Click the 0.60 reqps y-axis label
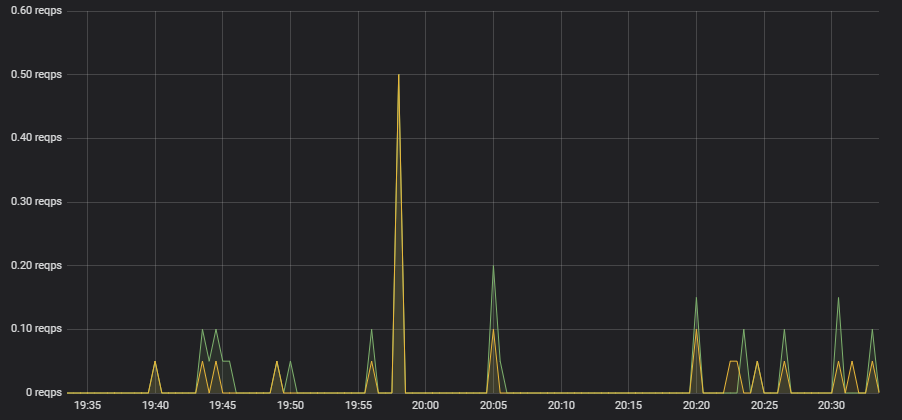Screen dimensions: 902x420 [36, 11]
